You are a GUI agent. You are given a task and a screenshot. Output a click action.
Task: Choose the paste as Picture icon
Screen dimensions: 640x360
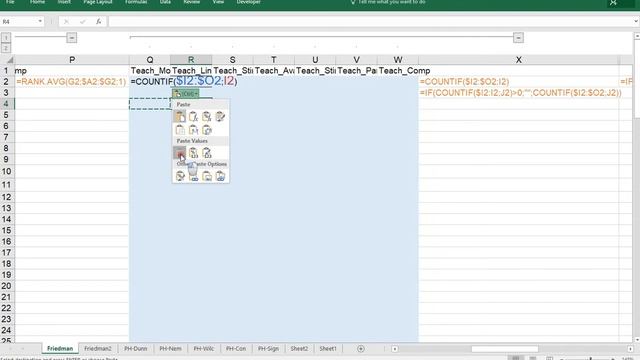click(207, 176)
